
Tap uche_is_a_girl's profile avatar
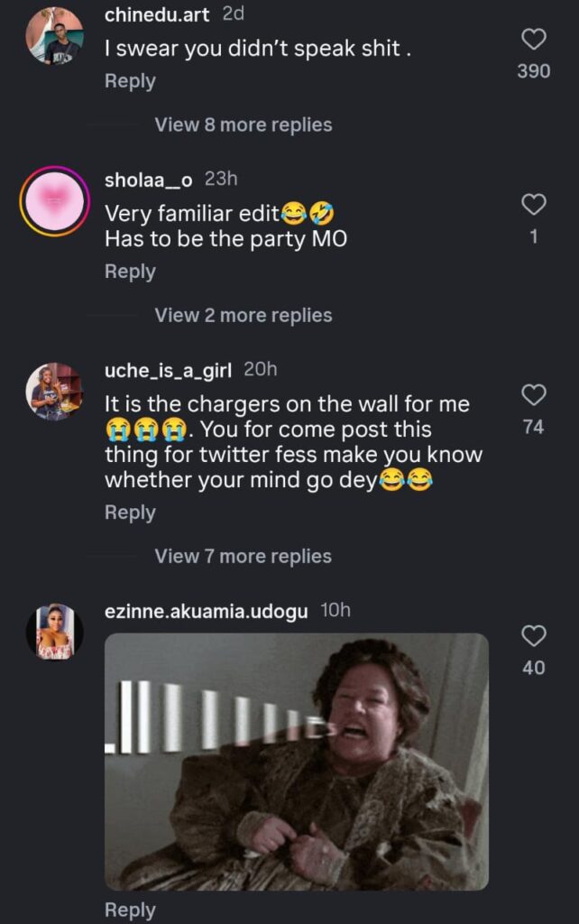pos(54,392)
